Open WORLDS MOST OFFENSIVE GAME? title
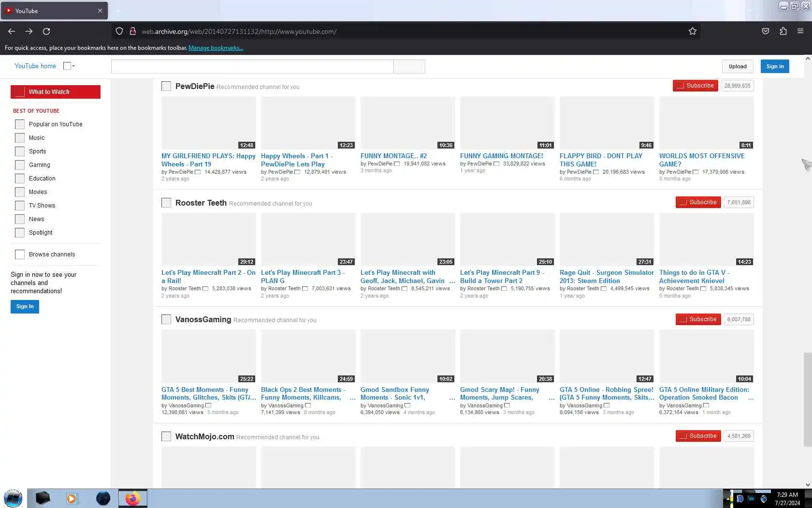 coord(702,160)
